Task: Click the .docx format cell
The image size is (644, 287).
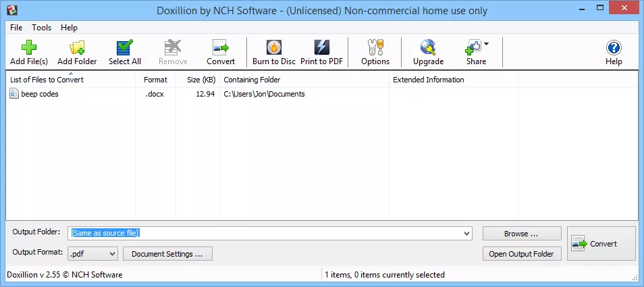Action: (x=155, y=94)
